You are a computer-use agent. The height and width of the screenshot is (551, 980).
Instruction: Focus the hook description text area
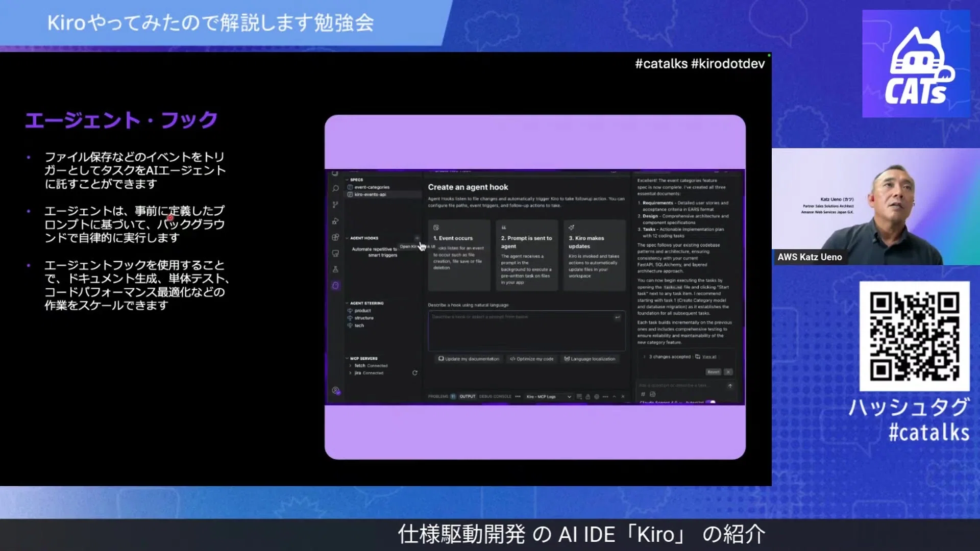(526, 331)
